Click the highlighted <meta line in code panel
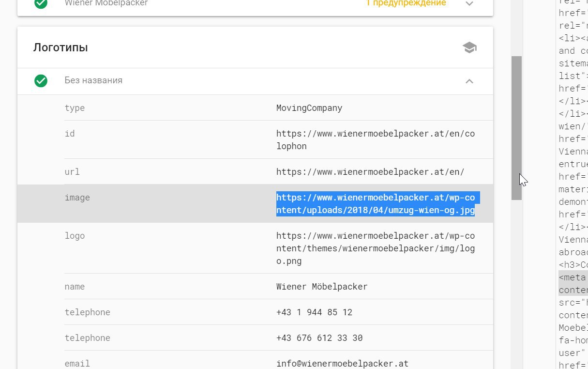This screenshot has width=588, height=369. tap(573, 277)
